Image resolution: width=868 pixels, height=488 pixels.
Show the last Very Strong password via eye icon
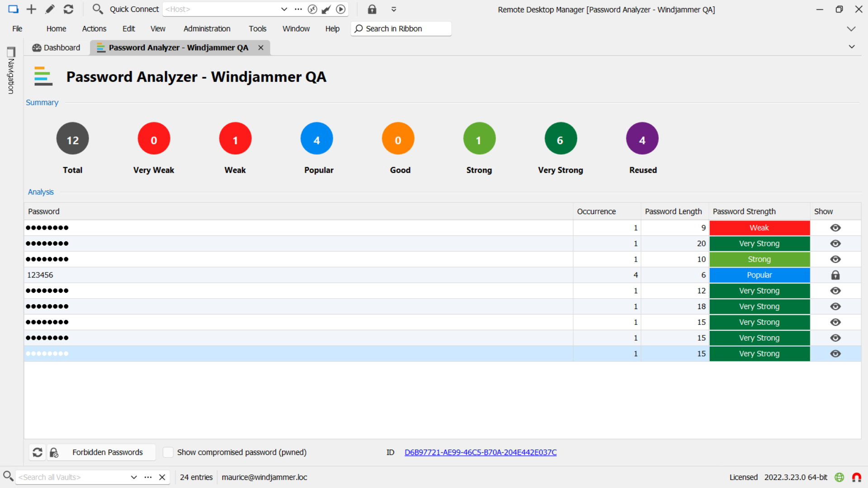tap(835, 353)
